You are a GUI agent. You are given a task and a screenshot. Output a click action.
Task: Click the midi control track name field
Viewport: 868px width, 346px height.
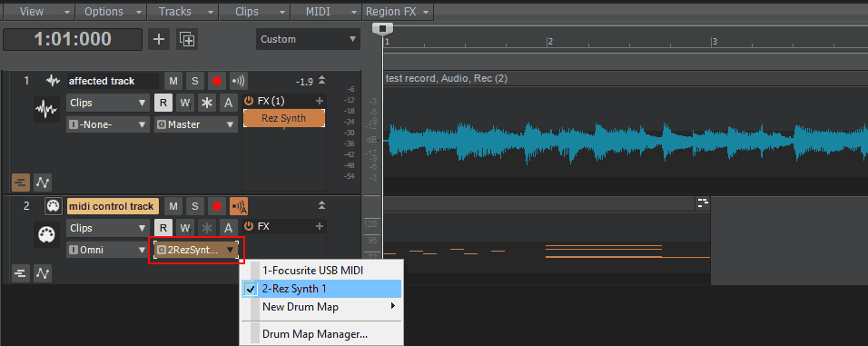pos(113,206)
